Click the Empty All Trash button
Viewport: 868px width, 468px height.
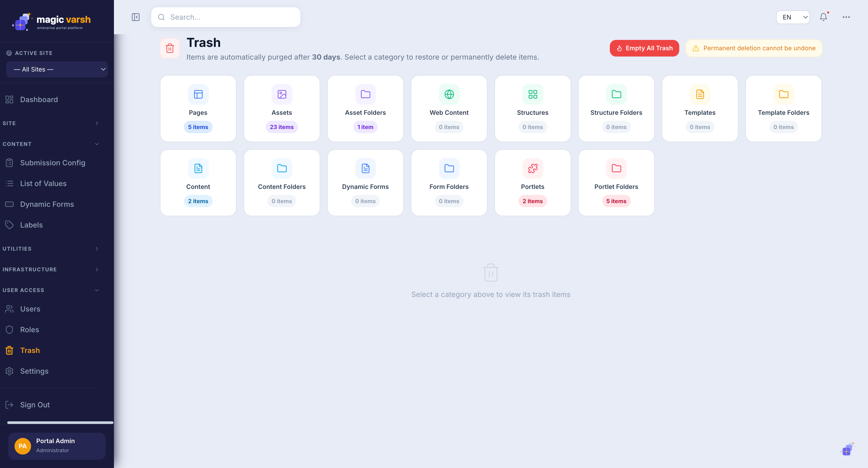click(x=644, y=48)
